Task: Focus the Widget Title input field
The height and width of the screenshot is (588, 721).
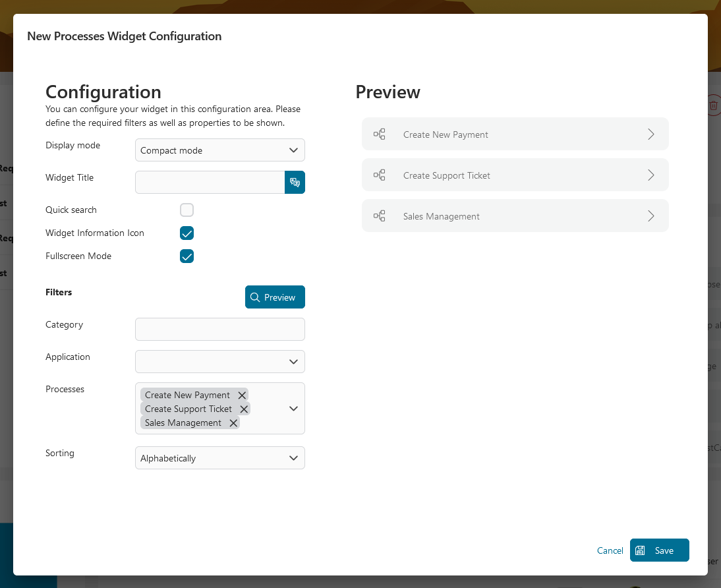Action: [210, 182]
